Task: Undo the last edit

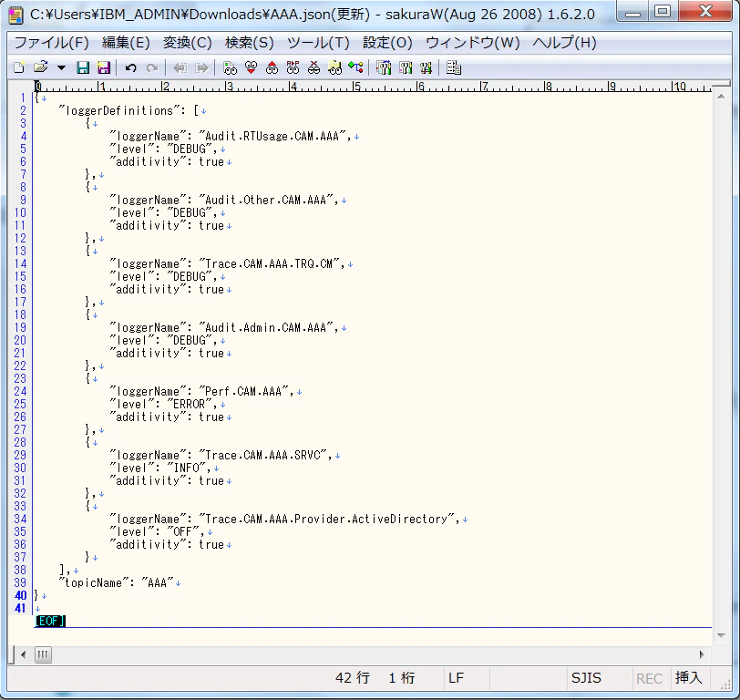Action: tap(130, 68)
